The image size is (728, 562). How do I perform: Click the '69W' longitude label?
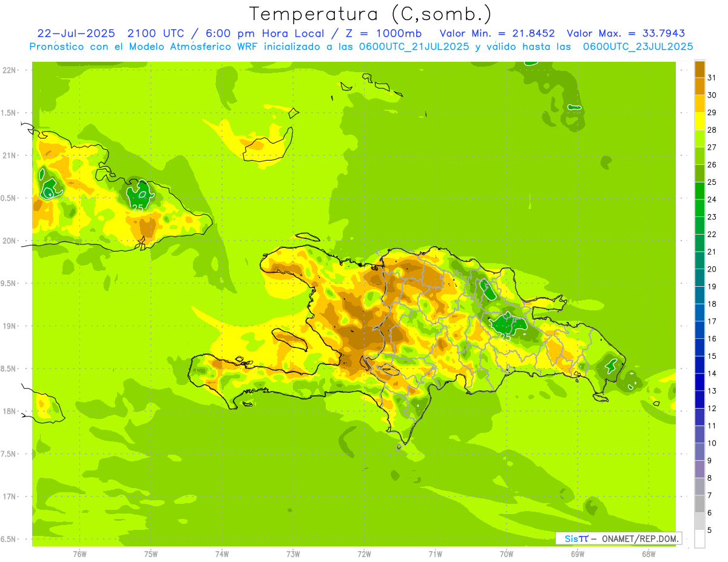pyautogui.click(x=577, y=554)
